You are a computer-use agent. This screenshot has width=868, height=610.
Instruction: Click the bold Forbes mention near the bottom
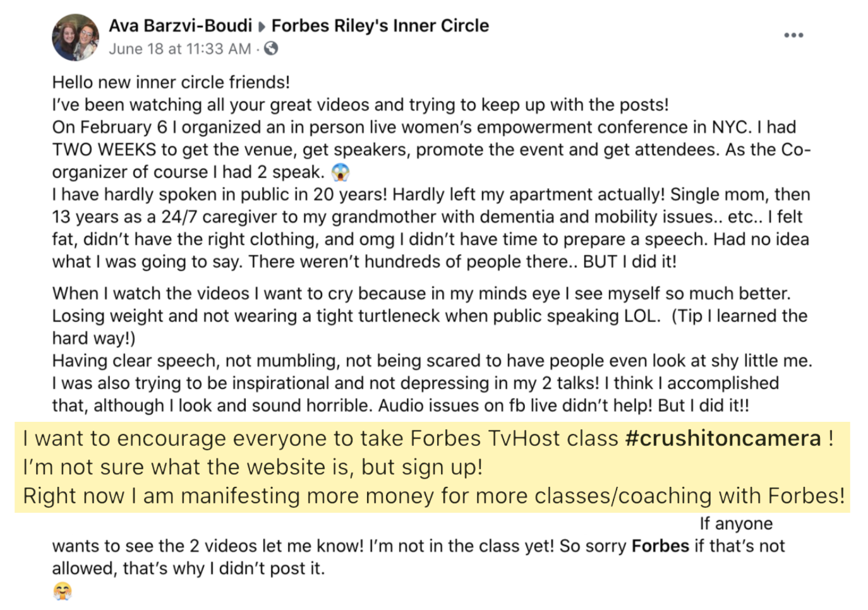660,546
